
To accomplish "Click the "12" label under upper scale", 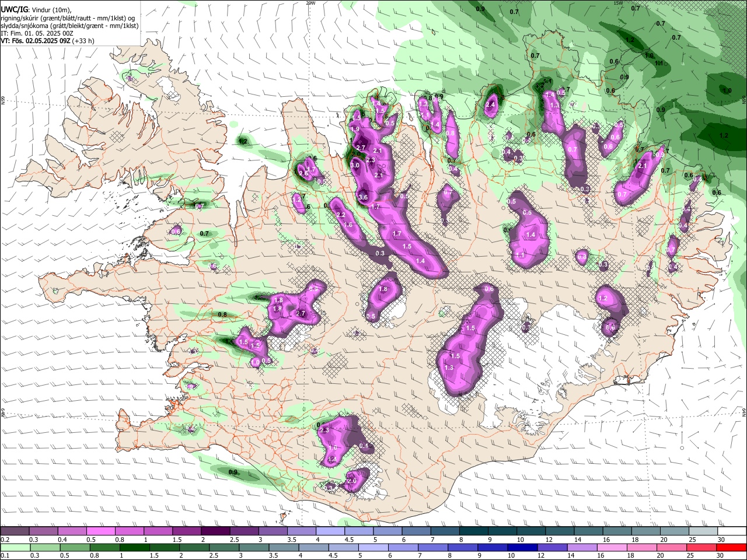I will click(549, 540).
